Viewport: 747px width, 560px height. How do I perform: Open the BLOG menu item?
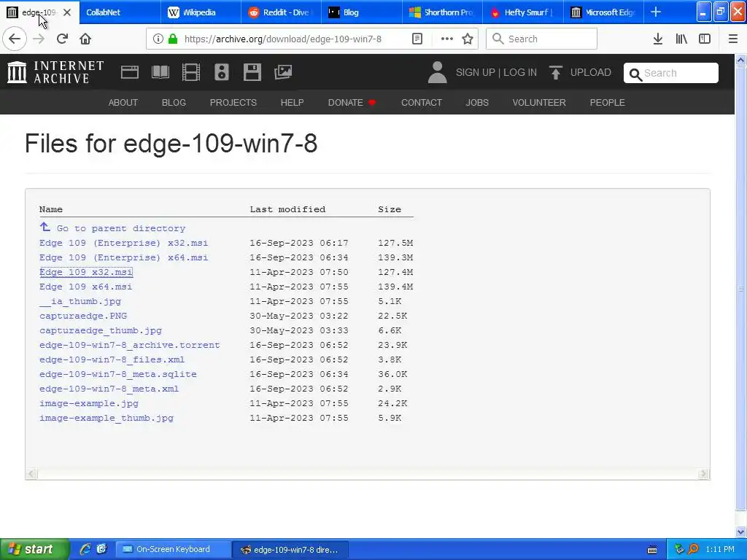[174, 102]
